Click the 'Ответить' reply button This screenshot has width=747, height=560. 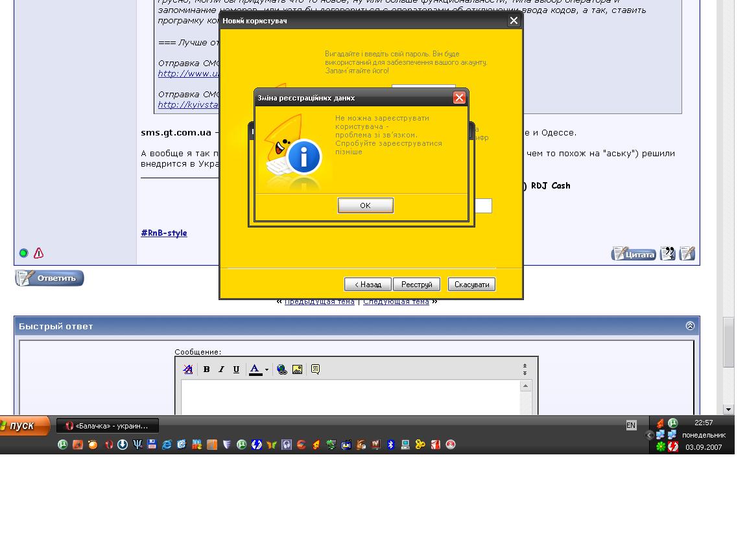(x=50, y=278)
